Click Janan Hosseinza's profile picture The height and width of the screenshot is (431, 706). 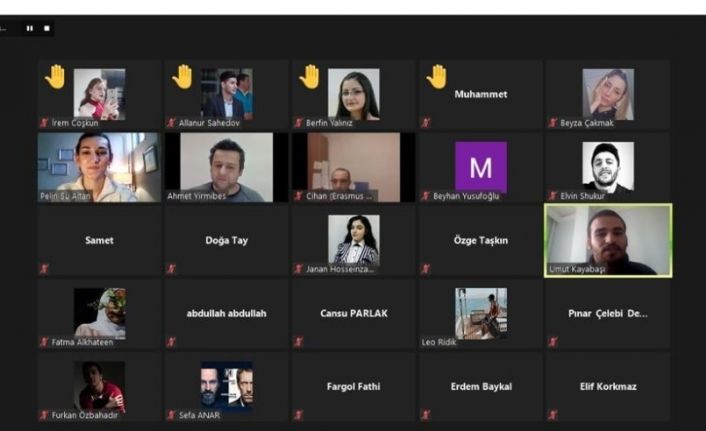tap(353, 240)
